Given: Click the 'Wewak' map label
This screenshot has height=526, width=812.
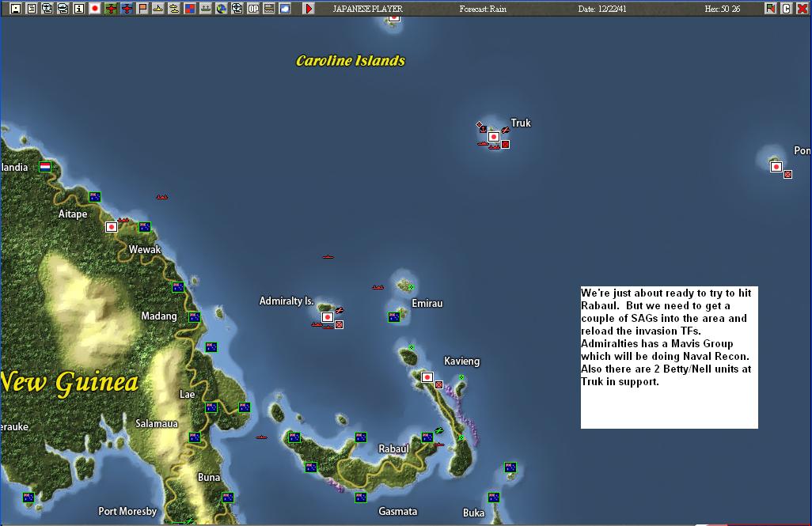Looking at the screenshot, I should (x=145, y=249).
